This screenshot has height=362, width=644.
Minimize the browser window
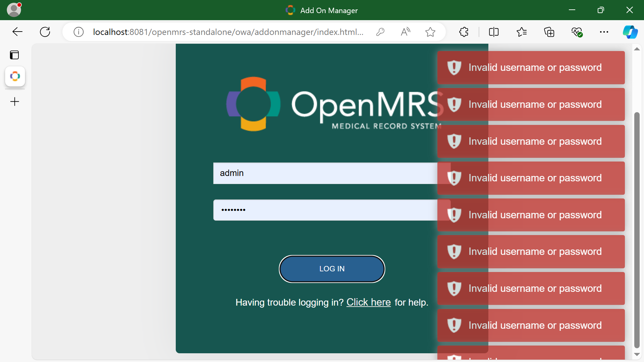coord(572,10)
